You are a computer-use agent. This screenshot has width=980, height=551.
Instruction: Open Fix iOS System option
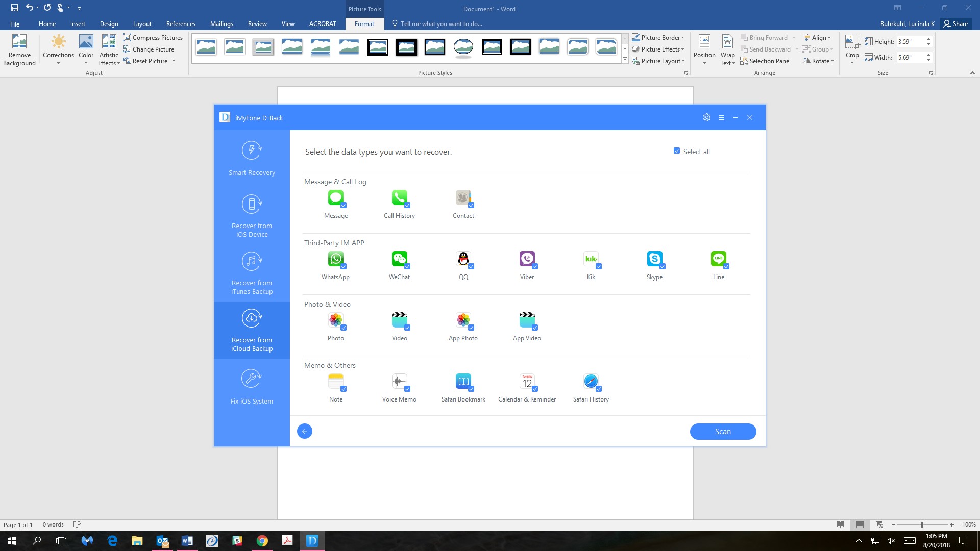tap(252, 386)
